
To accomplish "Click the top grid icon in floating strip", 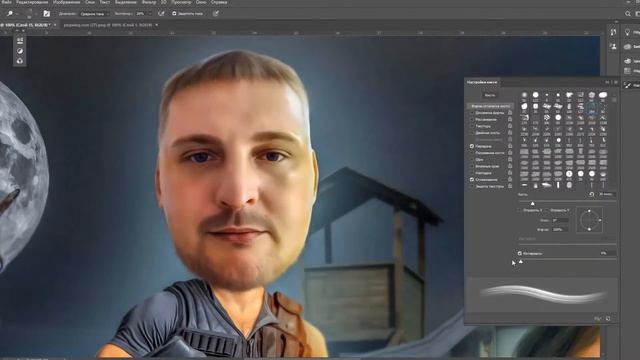I will coord(20,40).
